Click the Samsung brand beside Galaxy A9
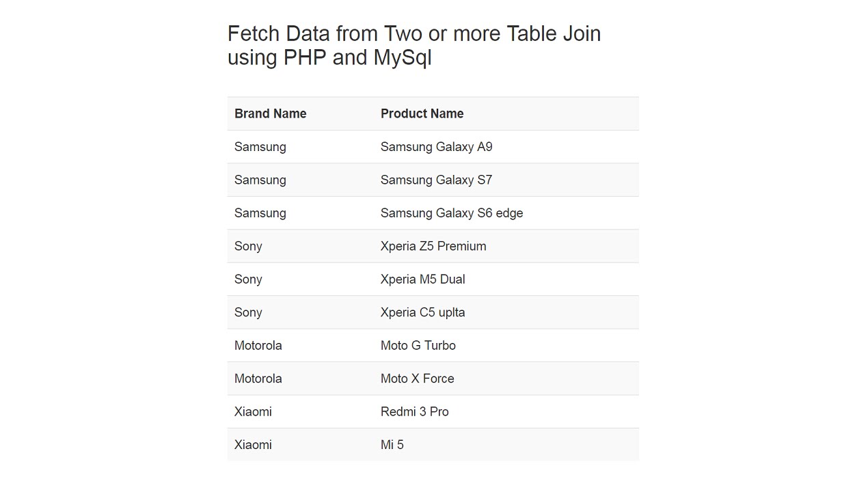The image size is (868, 492). tap(260, 147)
